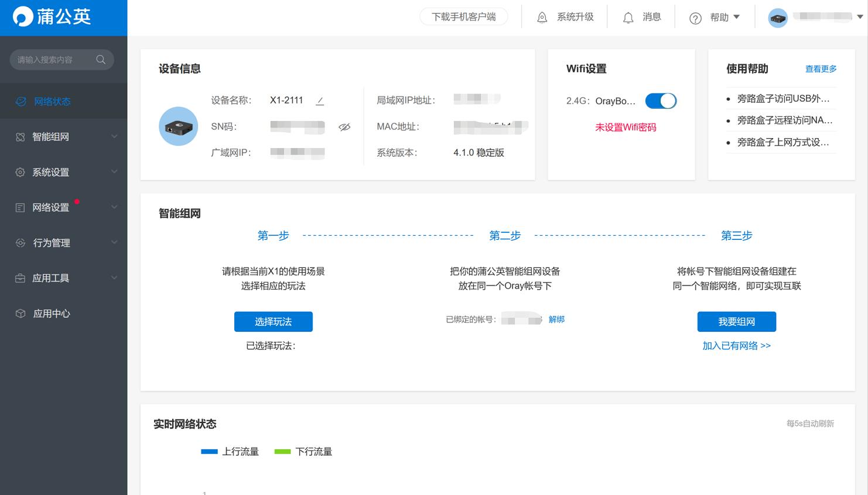Open 系统设置 via its gear icon
The width and height of the screenshot is (868, 495).
tap(19, 171)
